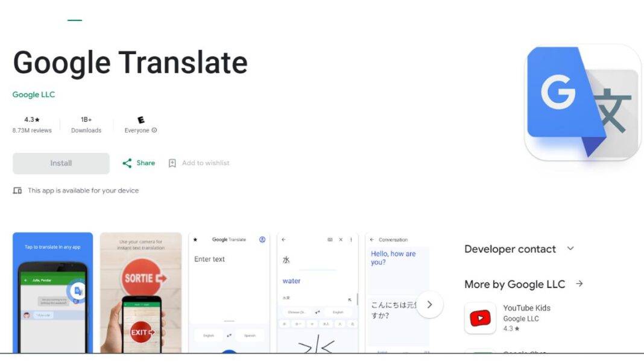
Task: Click the Share button
Action: coord(138,163)
